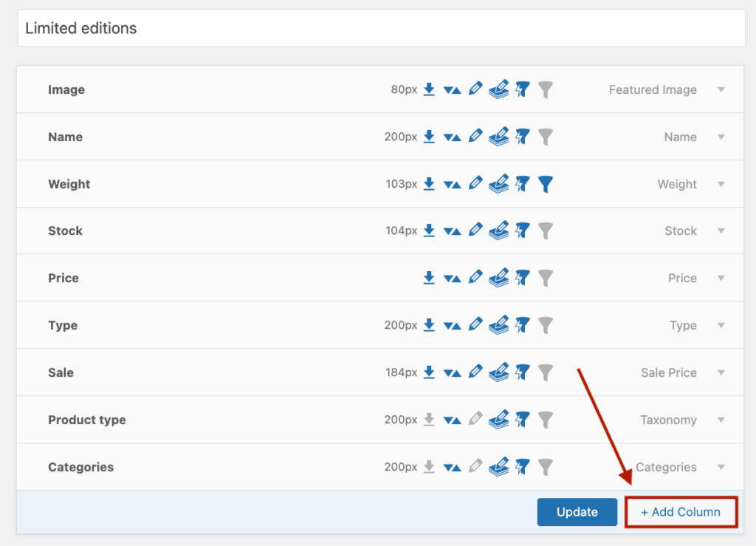Enable the greyed filter funnel for Image column

[x=545, y=89]
